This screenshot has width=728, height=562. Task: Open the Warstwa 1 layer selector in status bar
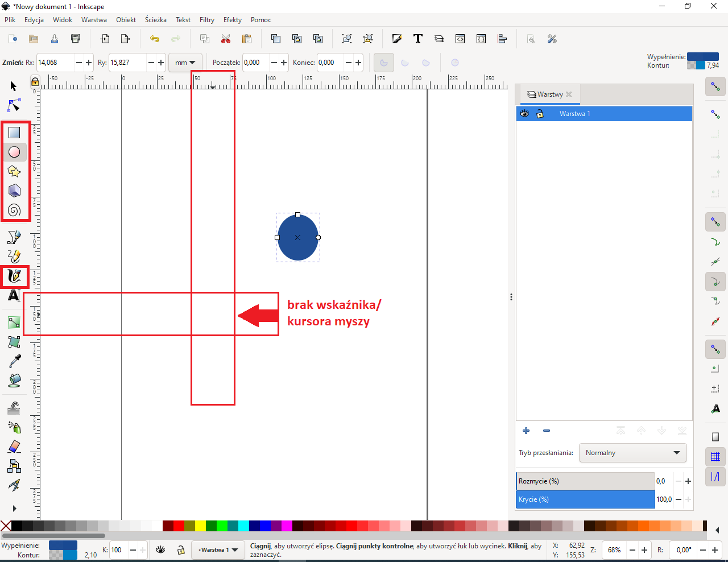pos(218,550)
